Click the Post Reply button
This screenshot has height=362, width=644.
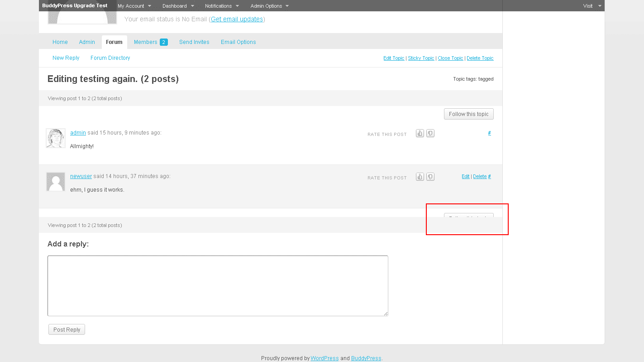(x=67, y=330)
